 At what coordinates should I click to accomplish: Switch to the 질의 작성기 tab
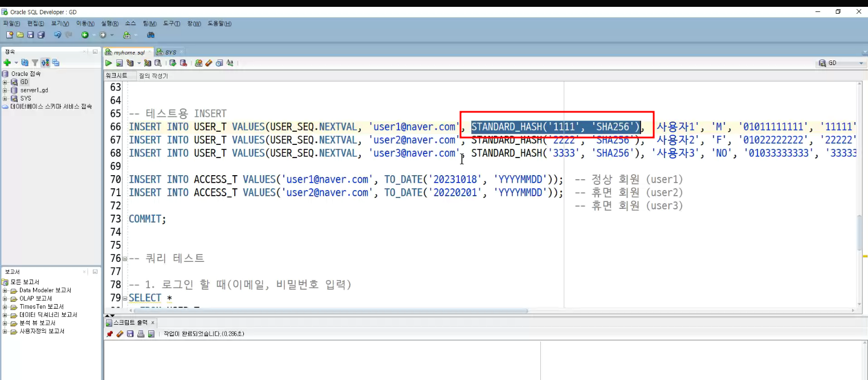coord(153,75)
